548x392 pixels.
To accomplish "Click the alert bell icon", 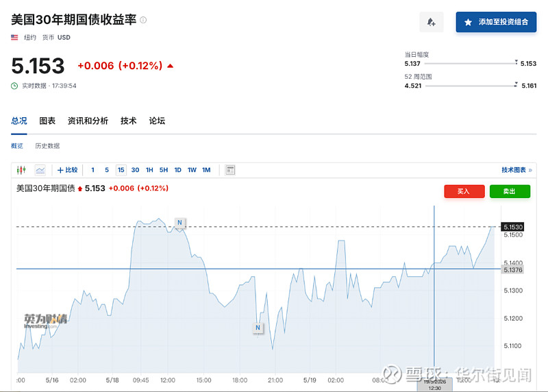I will [432, 22].
